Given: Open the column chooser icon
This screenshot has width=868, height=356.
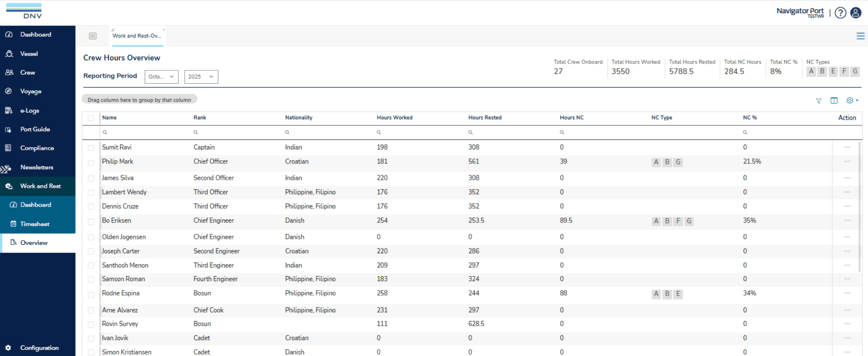Looking at the screenshot, I should point(834,100).
